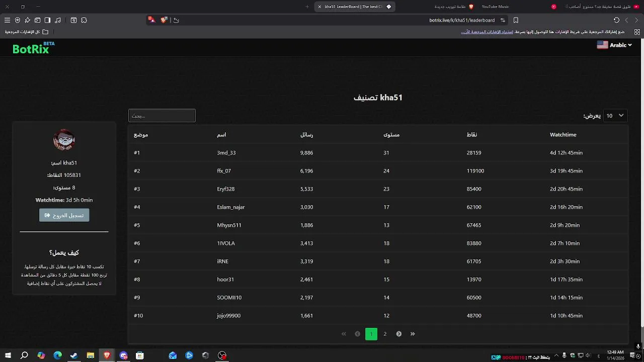Click username iRNE
Screen dimensions: 644x362
(x=223, y=261)
